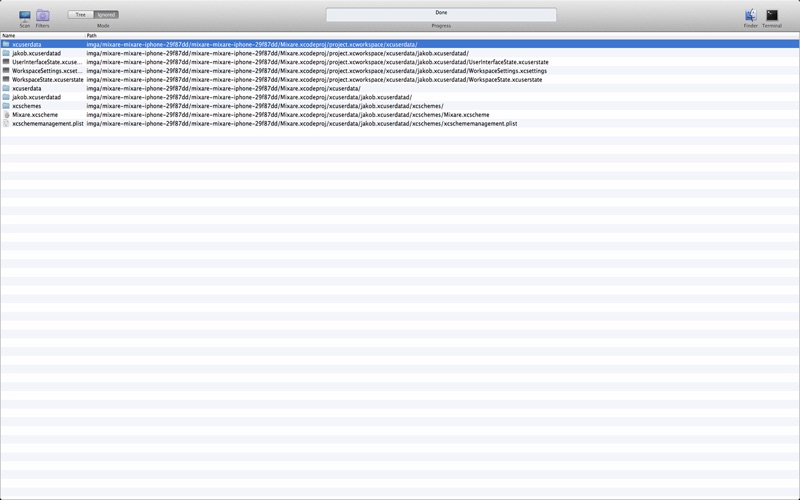Sort by the Path column header
The height and width of the screenshot is (500, 800).
442,36
